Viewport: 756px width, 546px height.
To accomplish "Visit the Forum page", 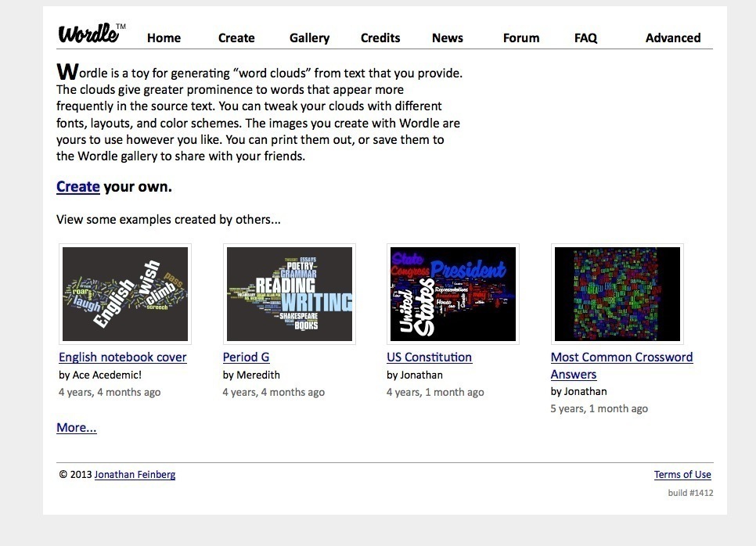I will [x=521, y=38].
